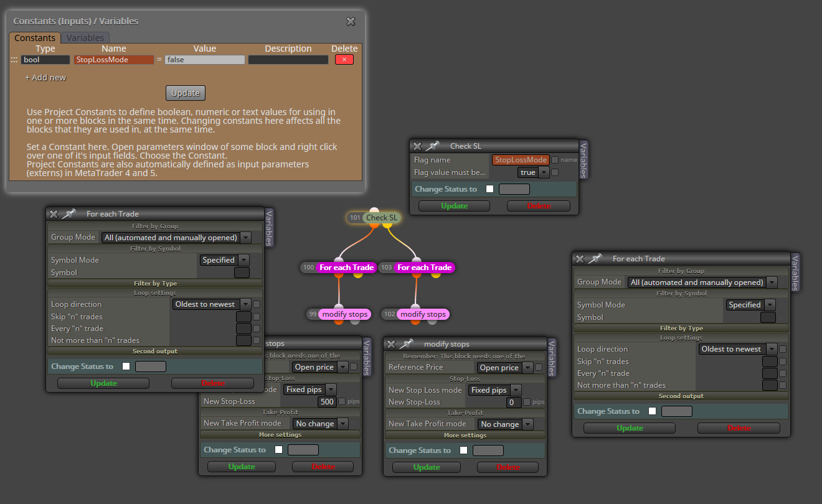822x504 pixels.
Task: Pin the modify stops panel with Stop-Loss 0
Action: point(406,344)
